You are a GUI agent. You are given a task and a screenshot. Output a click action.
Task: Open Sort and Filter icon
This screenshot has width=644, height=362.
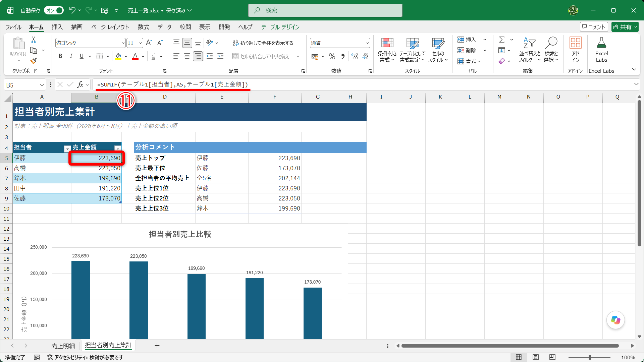(x=529, y=43)
